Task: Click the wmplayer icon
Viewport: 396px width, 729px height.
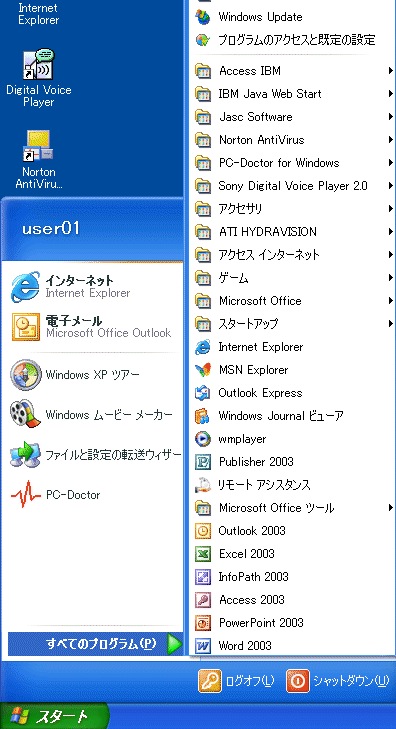Action: [x=203, y=439]
